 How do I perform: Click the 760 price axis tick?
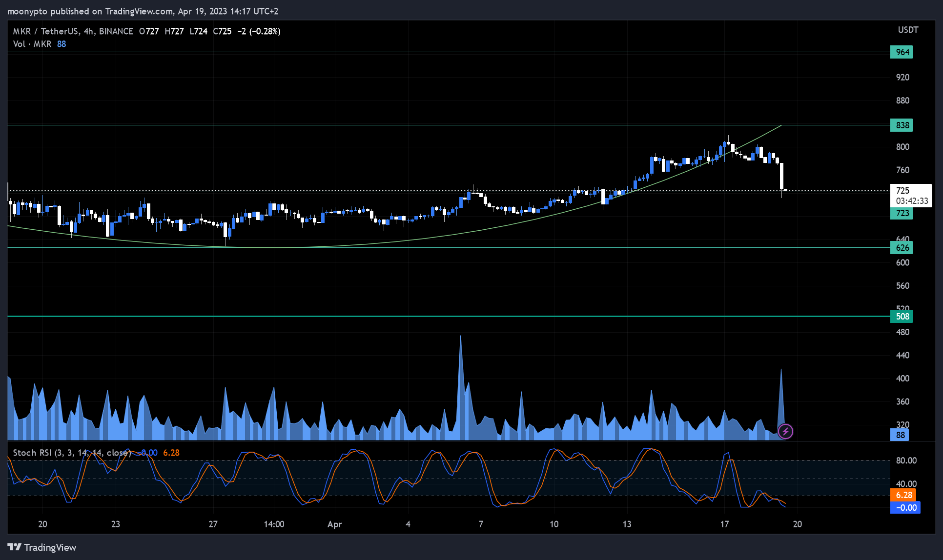(x=902, y=170)
